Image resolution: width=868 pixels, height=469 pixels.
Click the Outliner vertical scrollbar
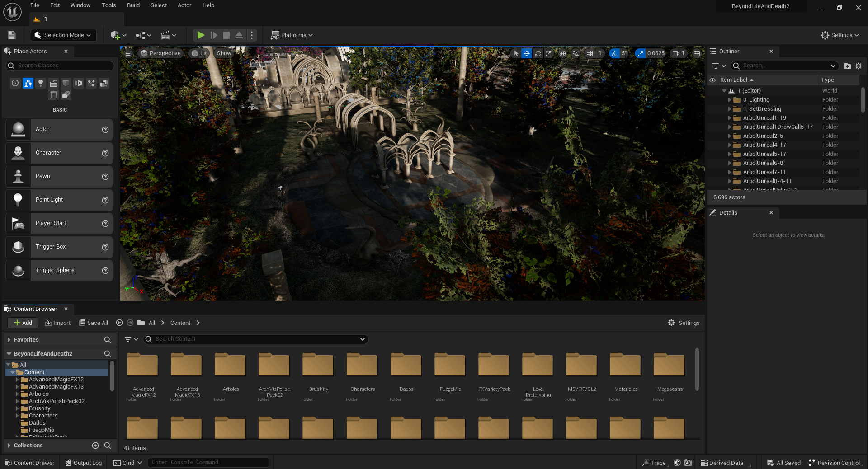(x=863, y=100)
